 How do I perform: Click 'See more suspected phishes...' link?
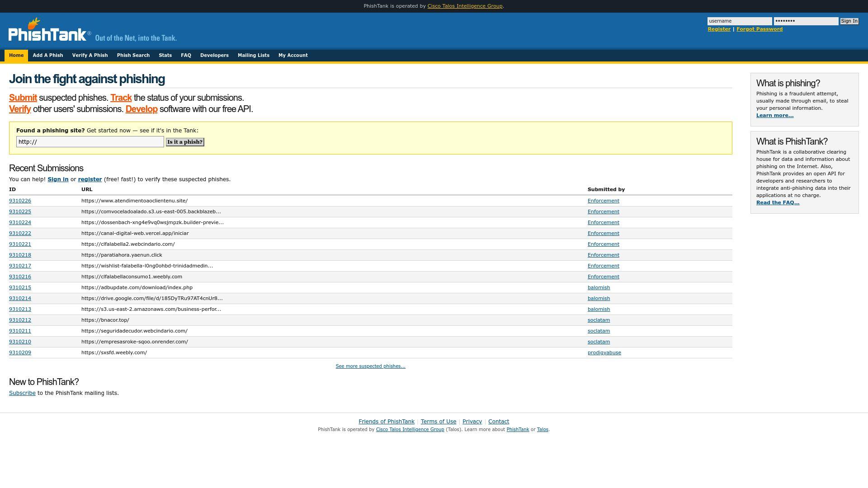(370, 366)
